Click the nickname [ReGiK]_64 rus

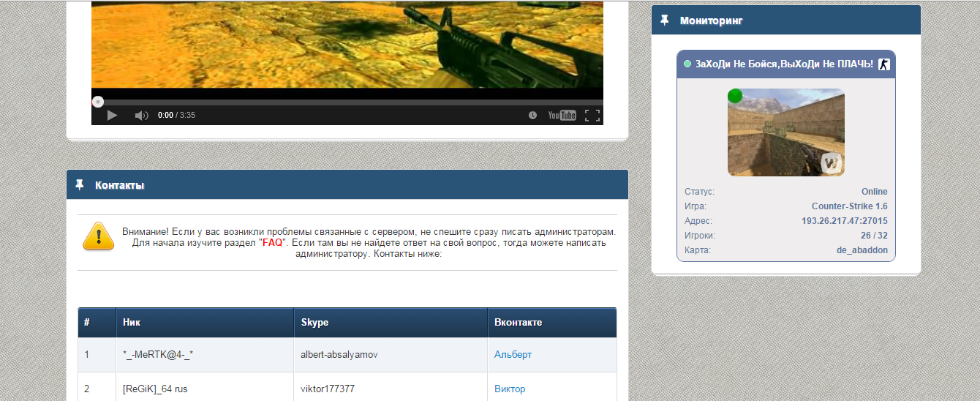[x=155, y=389]
